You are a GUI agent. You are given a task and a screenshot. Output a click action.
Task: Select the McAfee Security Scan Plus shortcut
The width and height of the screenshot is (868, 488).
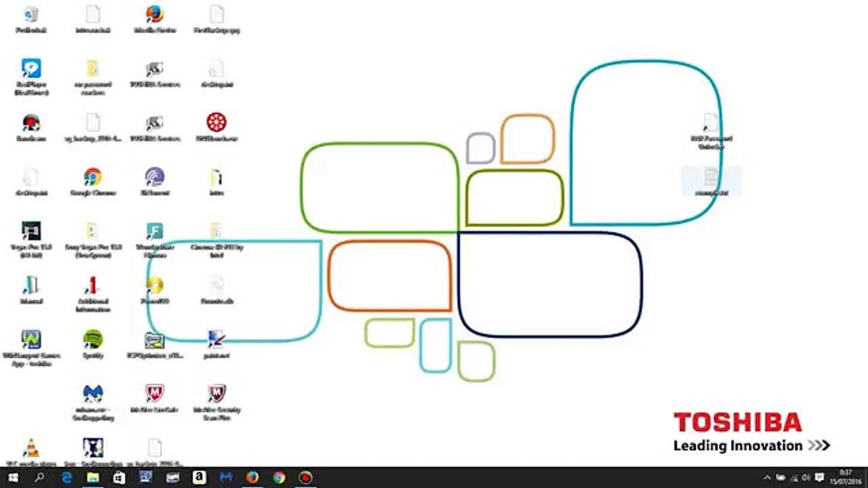pos(216,402)
